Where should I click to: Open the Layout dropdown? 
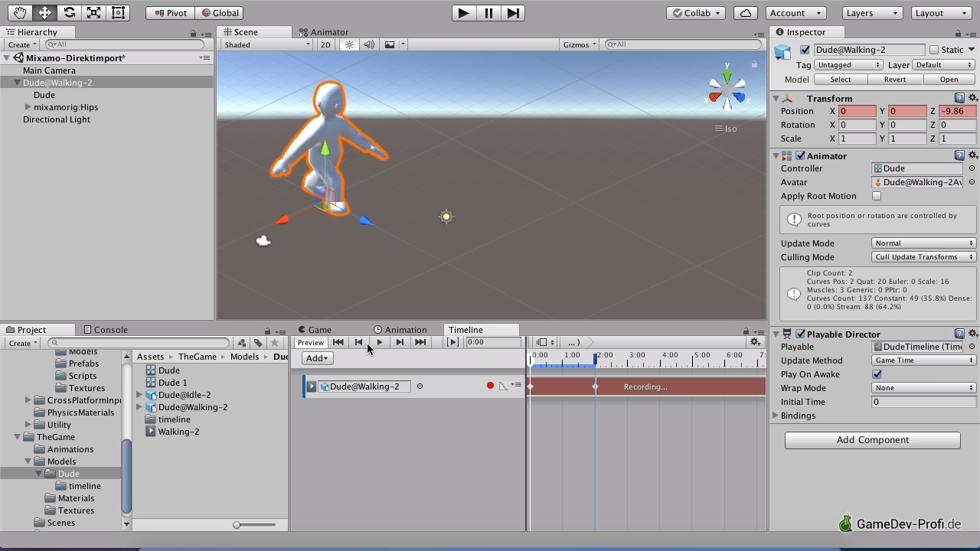click(942, 13)
